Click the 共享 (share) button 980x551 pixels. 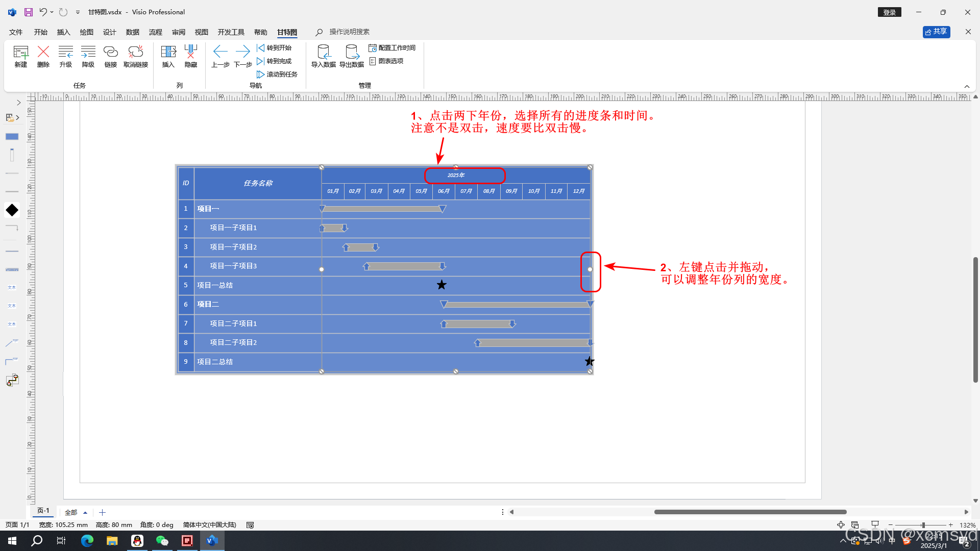pos(936,32)
